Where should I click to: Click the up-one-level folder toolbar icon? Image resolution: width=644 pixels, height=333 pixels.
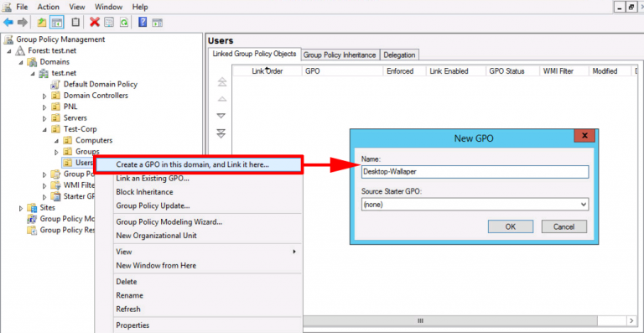pos(42,22)
